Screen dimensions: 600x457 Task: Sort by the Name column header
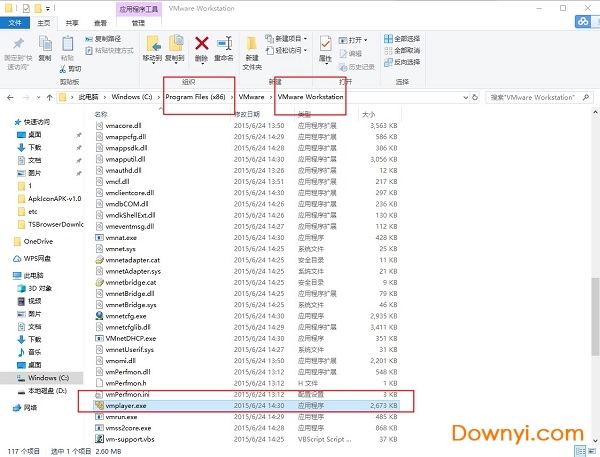click(x=101, y=114)
